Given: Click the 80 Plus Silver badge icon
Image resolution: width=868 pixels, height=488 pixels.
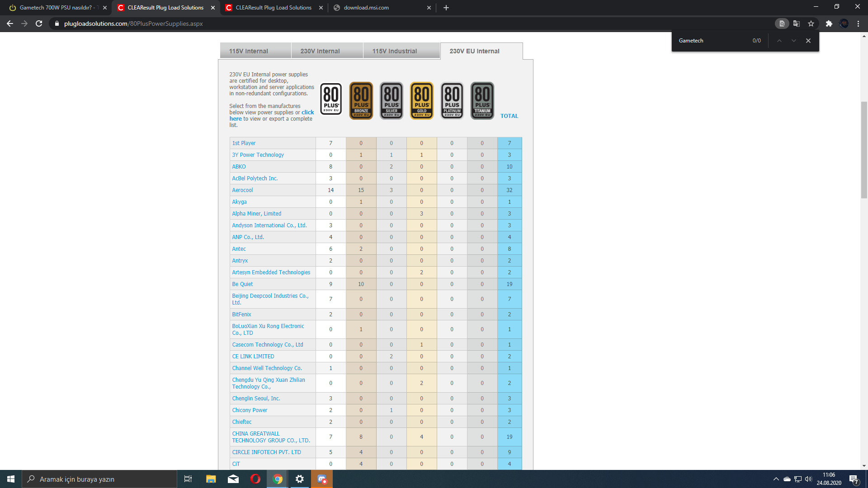Looking at the screenshot, I should pos(391,100).
